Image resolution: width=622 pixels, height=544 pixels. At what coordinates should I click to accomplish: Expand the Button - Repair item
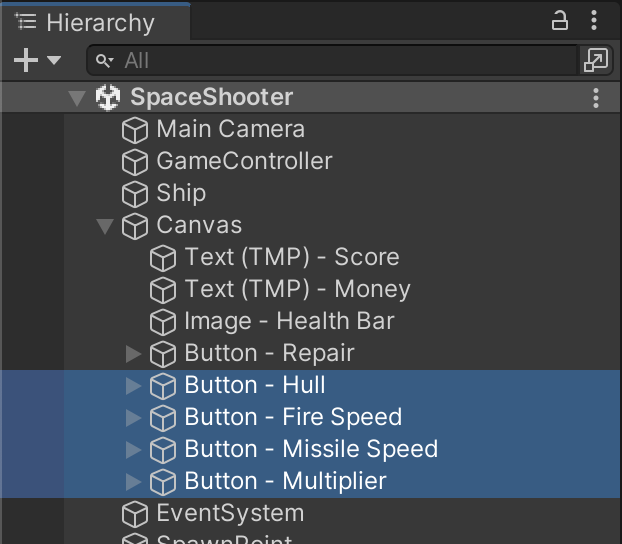(x=133, y=354)
